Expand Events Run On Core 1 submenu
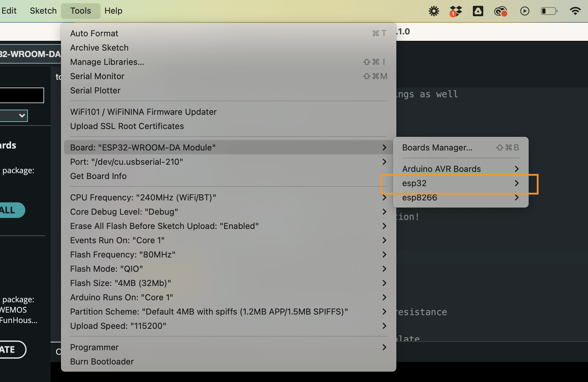This screenshot has height=382, width=588. [228, 240]
